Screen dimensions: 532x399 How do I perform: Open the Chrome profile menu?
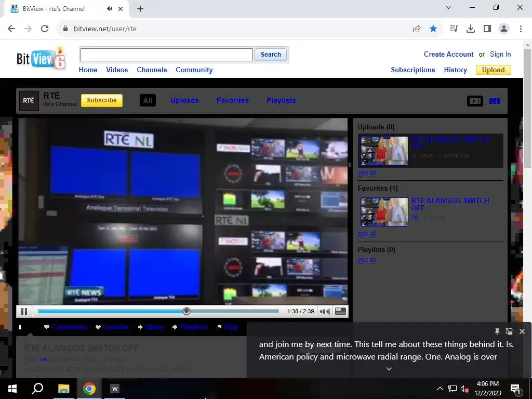[x=504, y=29]
